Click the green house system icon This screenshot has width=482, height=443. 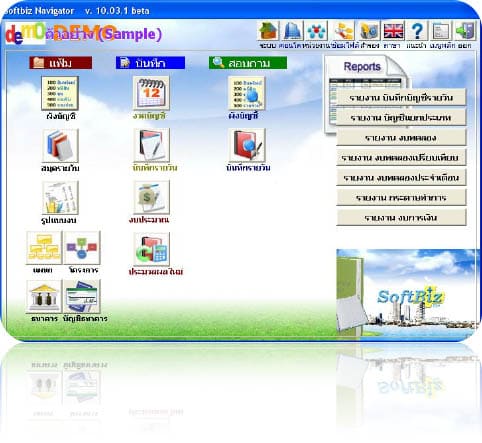point(268,31)
